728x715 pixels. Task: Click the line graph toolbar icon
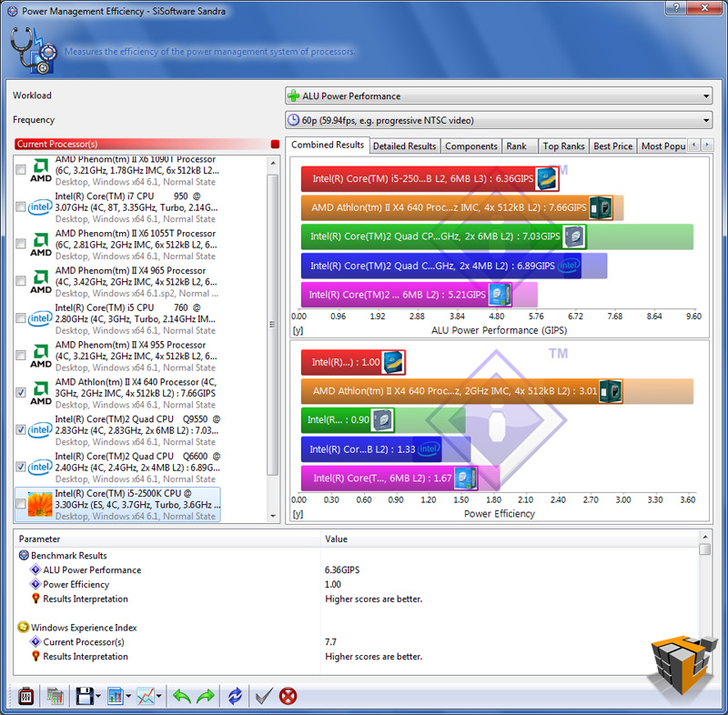[146, 696]
